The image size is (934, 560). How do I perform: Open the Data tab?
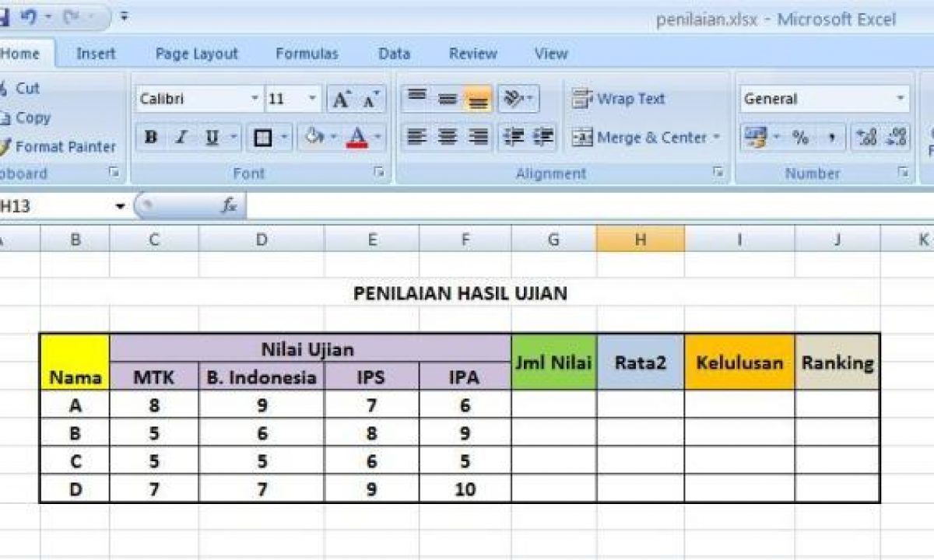pyautogui.click(x=395, y=54)
